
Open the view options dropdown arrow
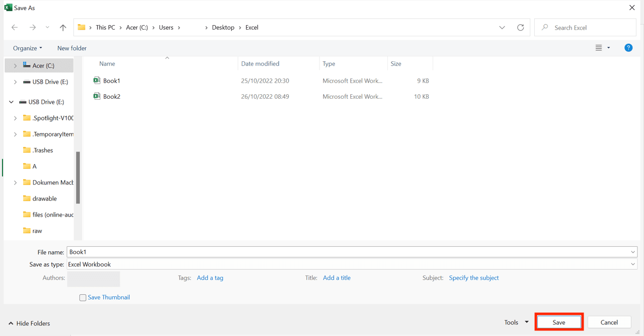(608, 48)
